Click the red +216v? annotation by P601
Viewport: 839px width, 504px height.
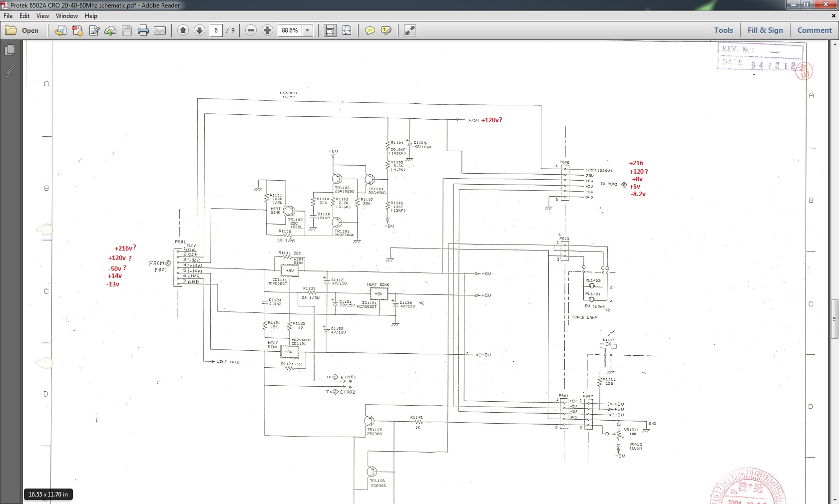pos(125,248)
